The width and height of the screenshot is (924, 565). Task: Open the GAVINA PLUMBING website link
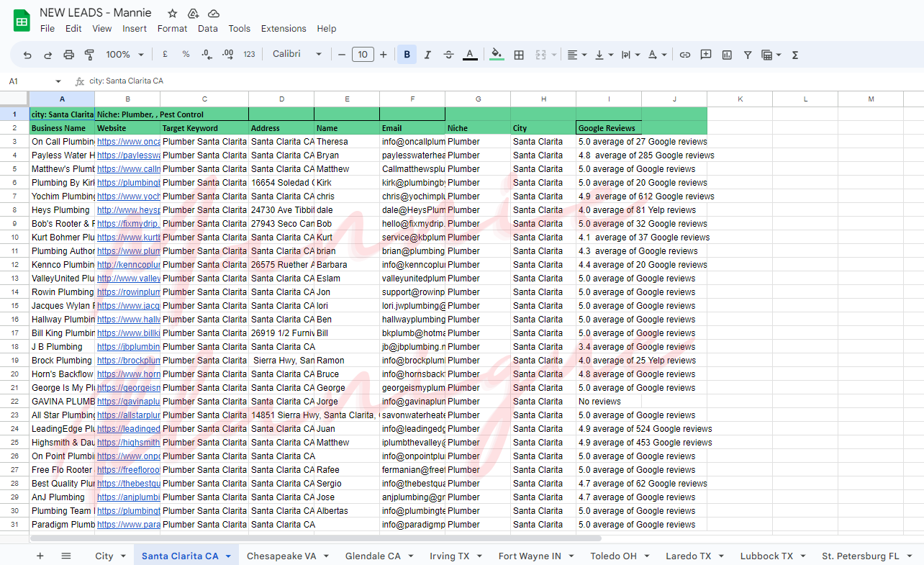point(129,402)
